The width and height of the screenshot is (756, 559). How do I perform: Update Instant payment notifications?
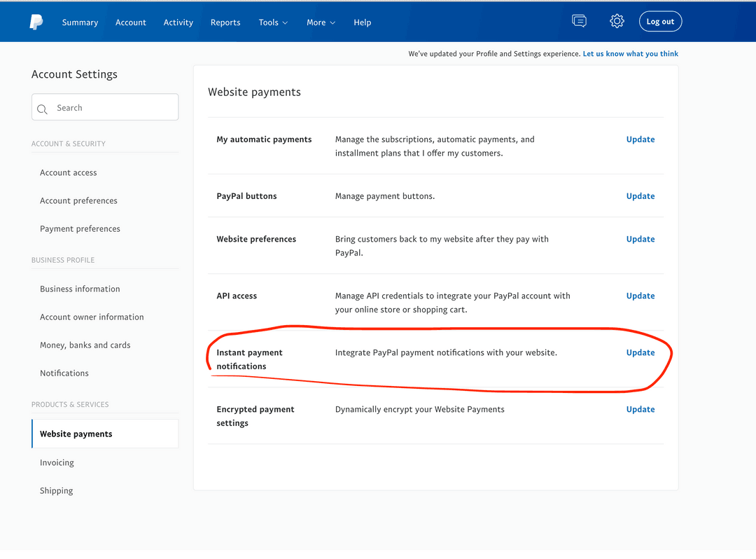click(640, 352)
